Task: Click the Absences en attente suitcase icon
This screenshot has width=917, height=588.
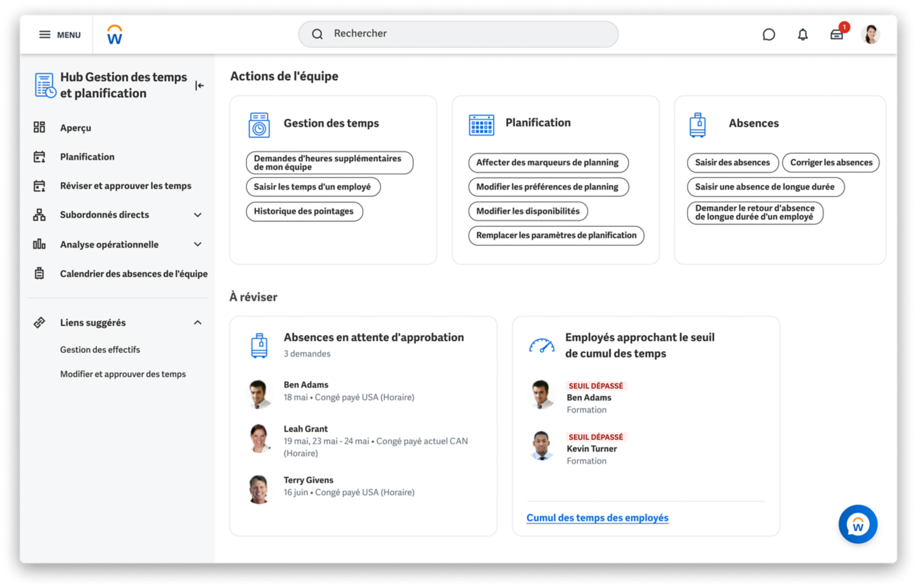Action: [259, 345]
